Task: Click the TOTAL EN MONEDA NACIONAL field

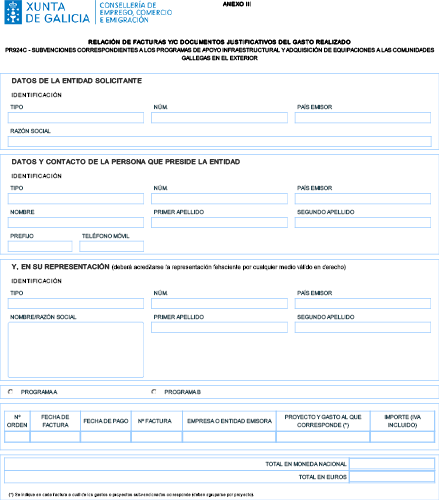Action: 392,464
